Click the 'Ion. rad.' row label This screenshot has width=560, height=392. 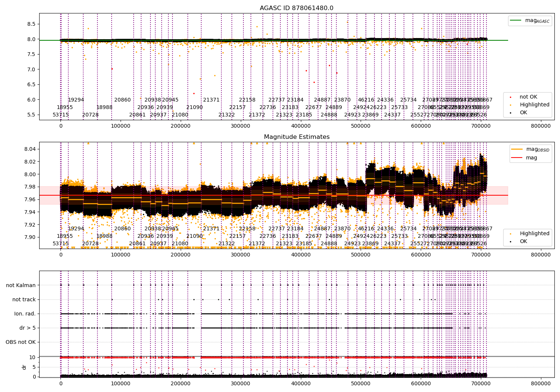25,314
